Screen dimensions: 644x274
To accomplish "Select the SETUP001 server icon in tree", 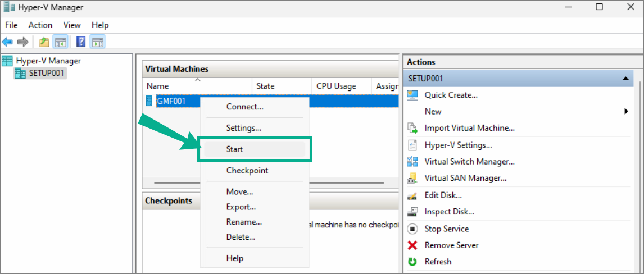I will click(x=20, y=74).
